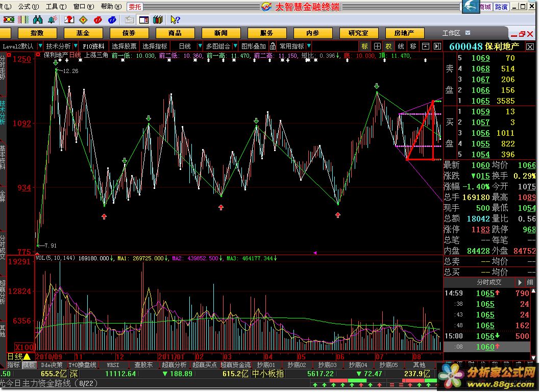This screenshot has width=540, height=392.
Task: Open F10资料 company info
Action: coord(93,46)
